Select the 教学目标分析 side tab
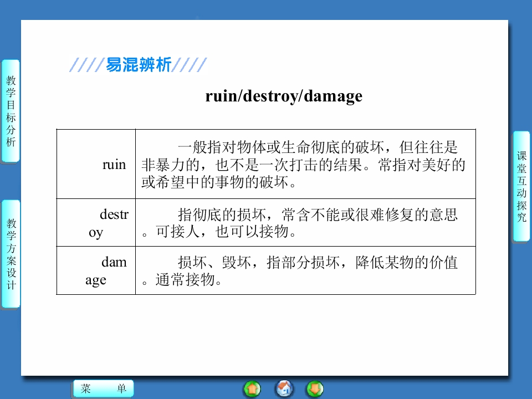This screenshot has width=532, height=399. click(x=11, y=111)
